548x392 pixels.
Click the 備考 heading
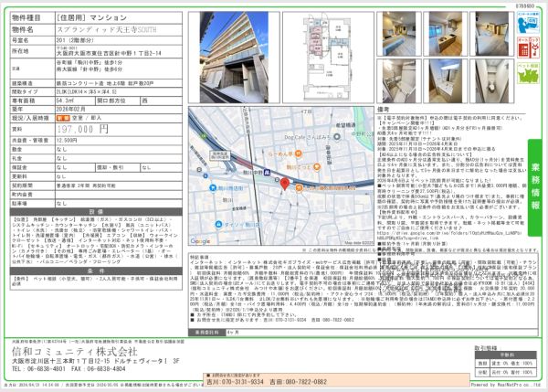click(384, 110)
